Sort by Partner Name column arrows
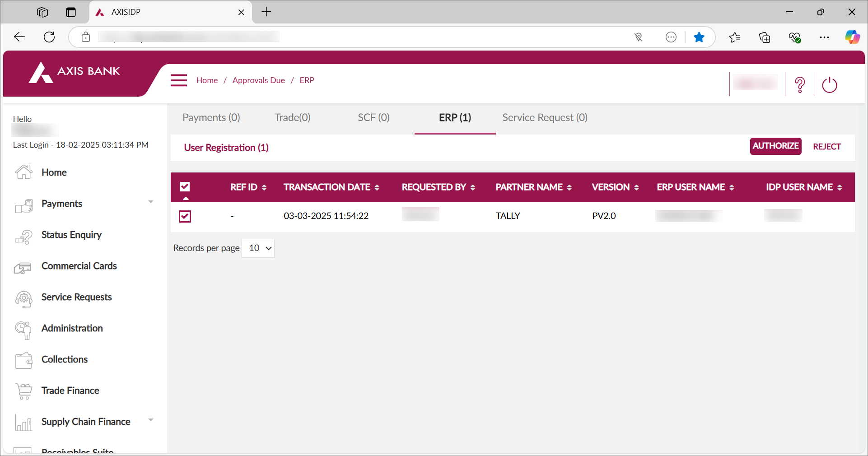This screenshot has height=456, width=868. 569,187
